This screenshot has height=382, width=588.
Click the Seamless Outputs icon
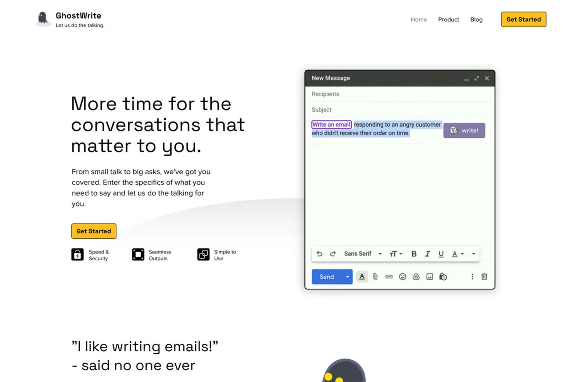pyautogui.click(x=138, y=255)
